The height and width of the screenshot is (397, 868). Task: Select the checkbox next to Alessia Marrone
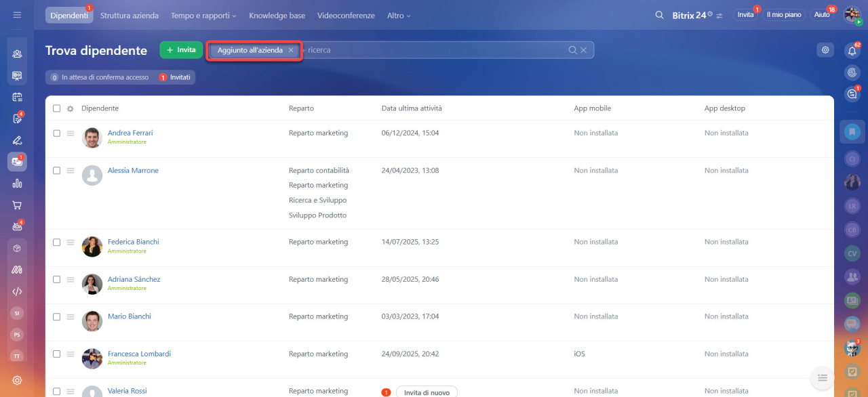57,171
